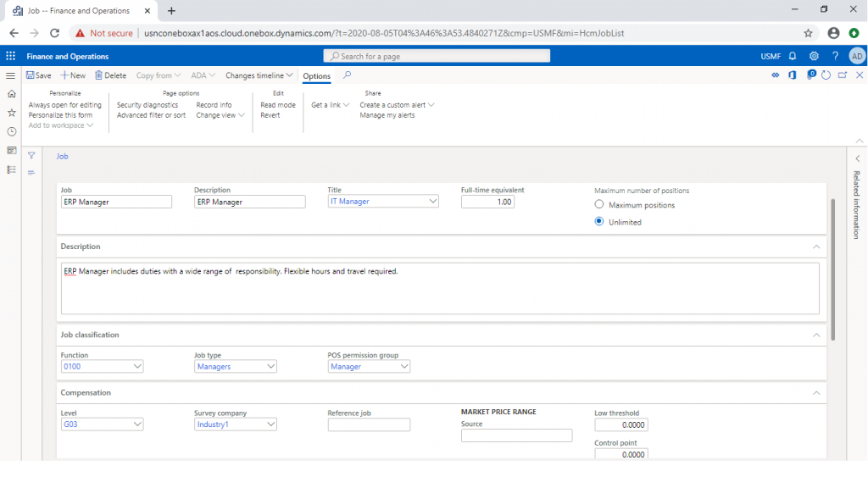Open Function dropdown 0100
This screenshot has width=868, height=488.
(137, 366)
